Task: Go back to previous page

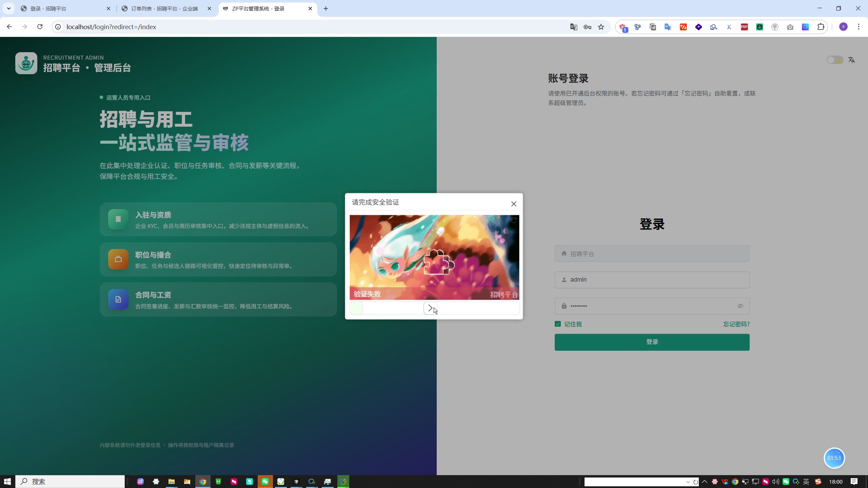Action: (9, 27)
